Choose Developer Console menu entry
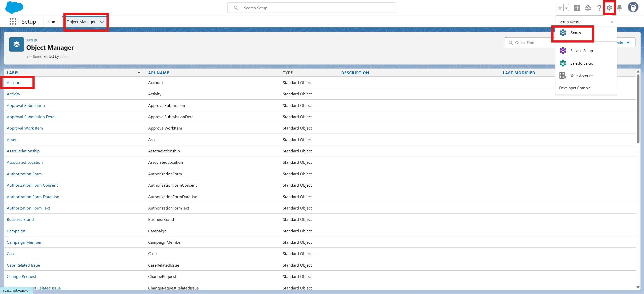 tap(575, 88)
